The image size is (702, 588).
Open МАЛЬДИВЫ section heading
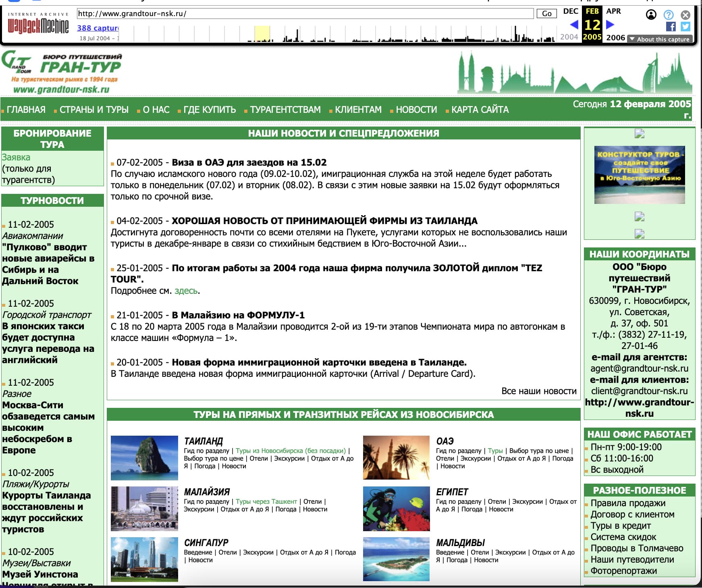point(460,543)
